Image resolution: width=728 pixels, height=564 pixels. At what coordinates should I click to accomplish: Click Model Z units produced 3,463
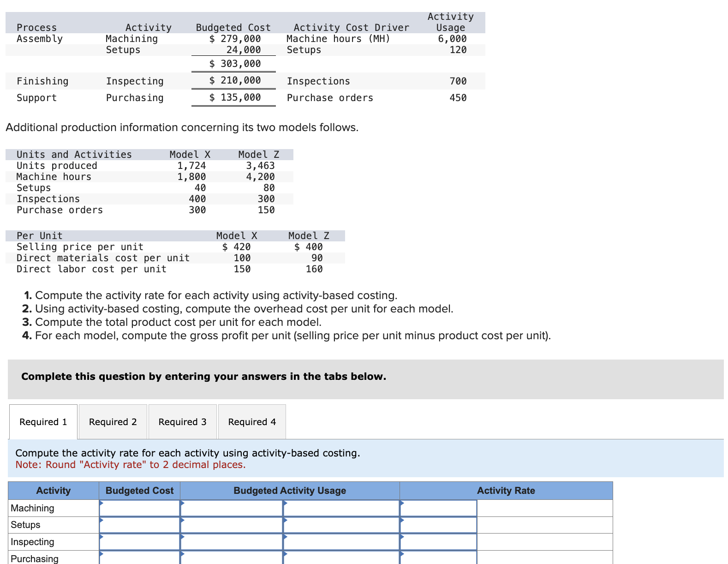coord(260,166)
